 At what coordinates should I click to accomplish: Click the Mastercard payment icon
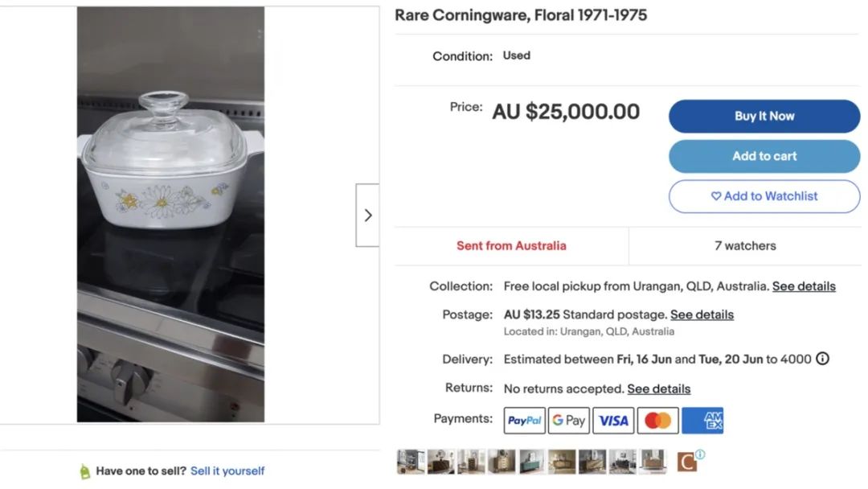pos(657,421)
